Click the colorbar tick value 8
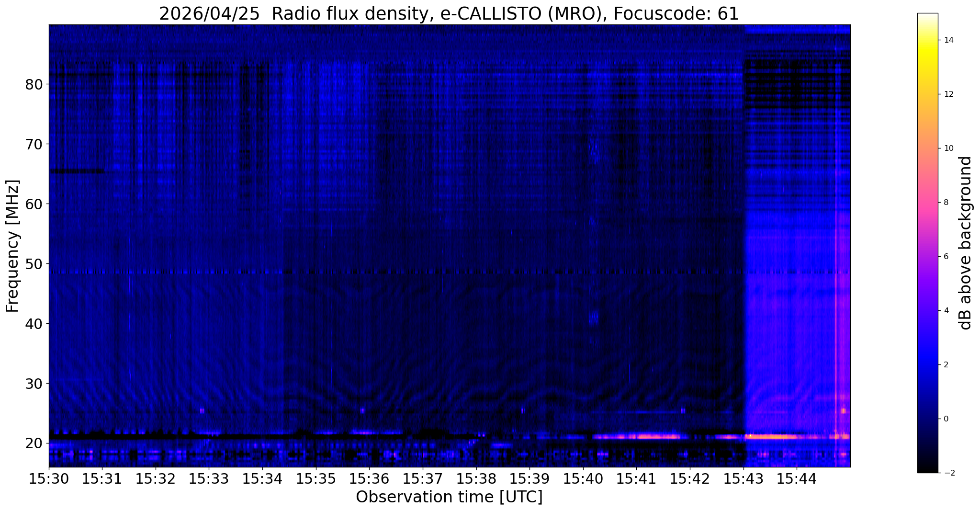Viewport: 980px width, 511px height. coord(946,202)
